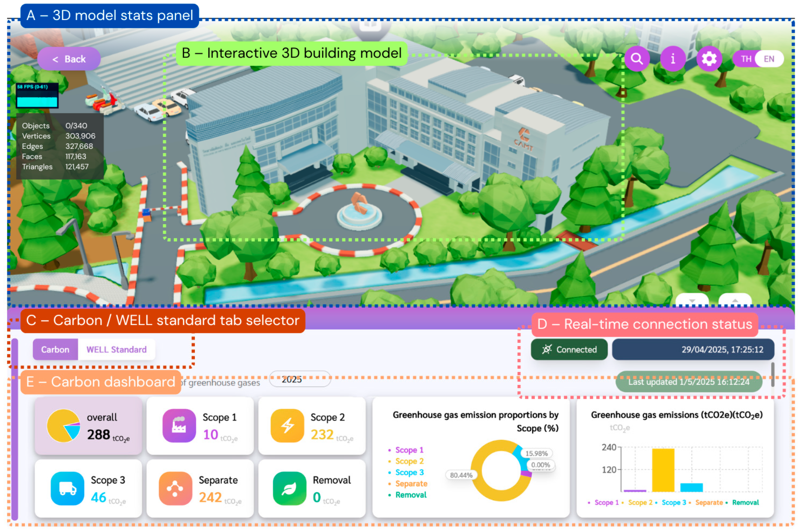Click the plug icon beside Connected
Screen dimensions: 802x532
[546, 349]
